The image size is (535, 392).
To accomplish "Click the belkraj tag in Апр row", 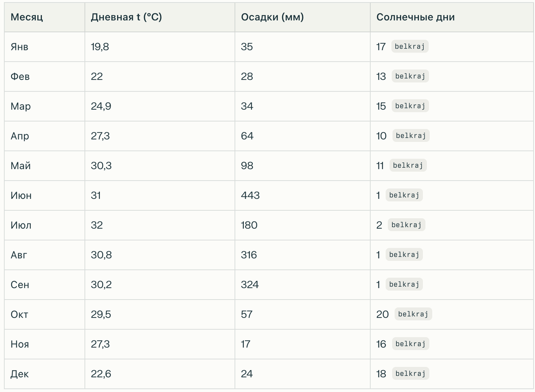I will coord(411,136).
